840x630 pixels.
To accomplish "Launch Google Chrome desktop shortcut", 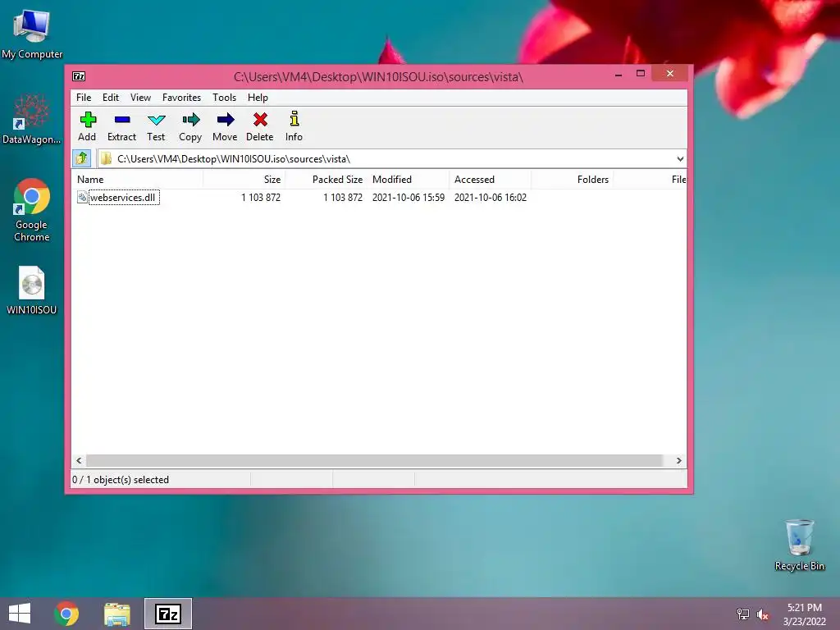I will coord(32,210).
